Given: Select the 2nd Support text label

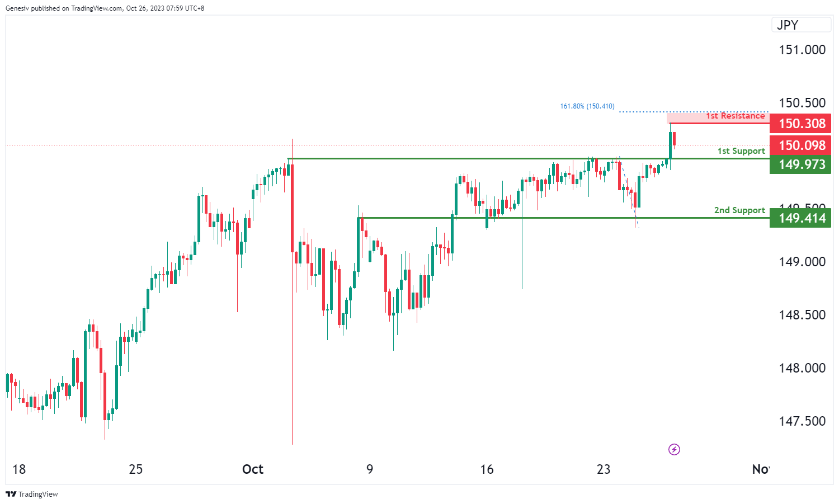Looking at the screenshot, I should pyautogui.click(x=739, y=210).
